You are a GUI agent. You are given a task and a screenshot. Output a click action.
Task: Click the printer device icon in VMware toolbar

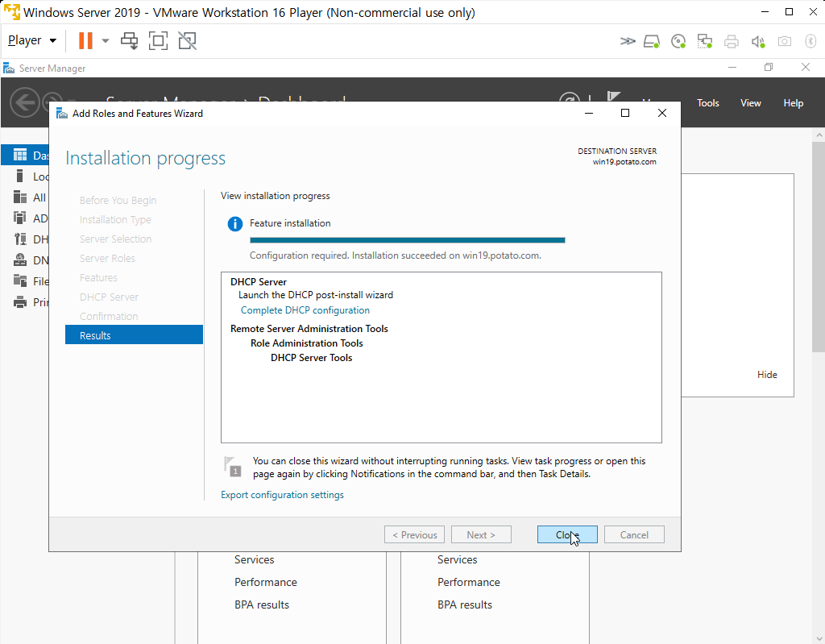731,41
